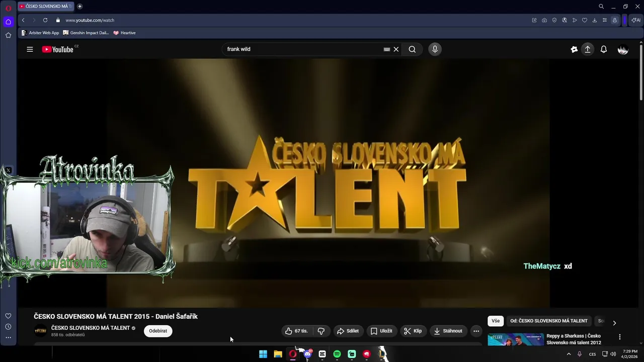
Task: Open the YouTube account avatar menu
Action: [x=623, y=49]
